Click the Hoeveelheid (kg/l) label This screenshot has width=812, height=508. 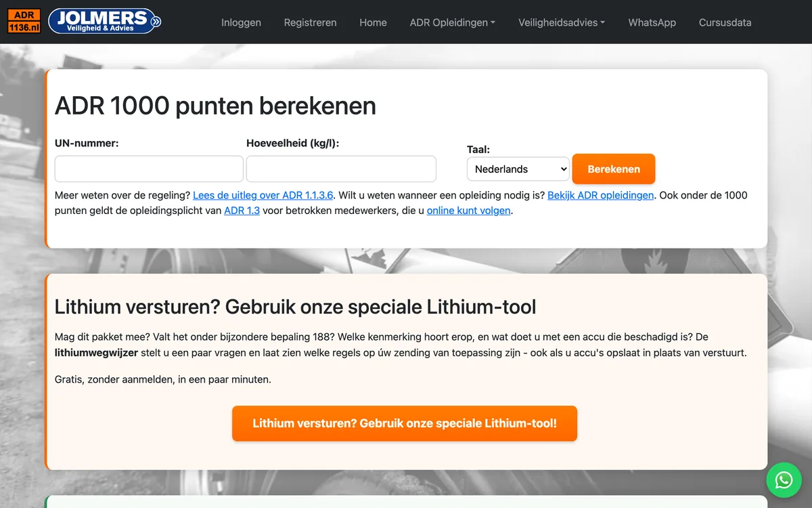coord(293,143)
